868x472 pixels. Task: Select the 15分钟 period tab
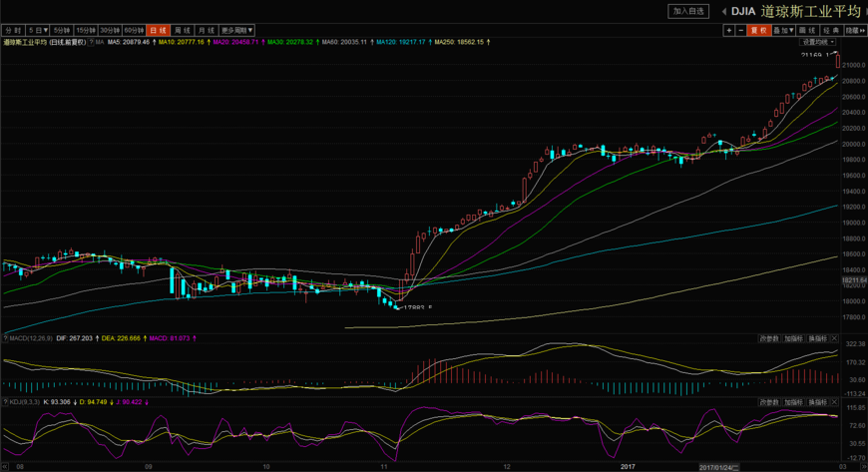click(x=86, y=31)
